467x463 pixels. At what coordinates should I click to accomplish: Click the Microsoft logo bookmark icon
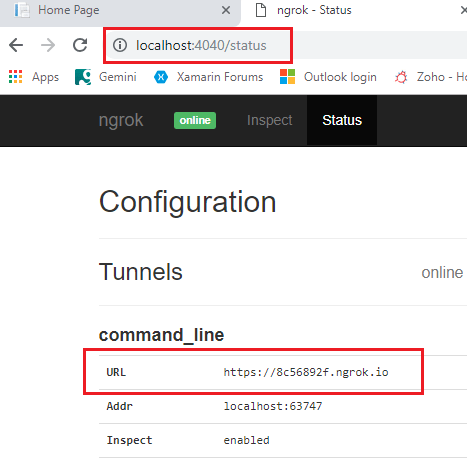coord(287,77)
